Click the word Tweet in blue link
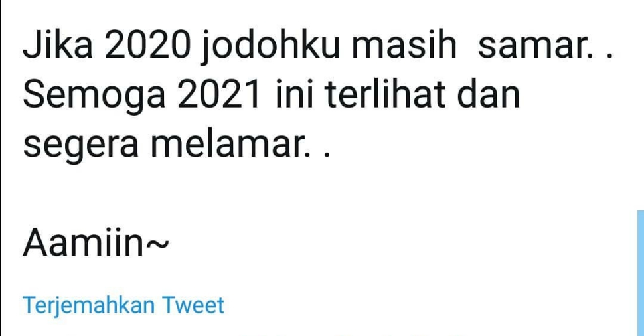Screen dimensions: 644x336 [x=193, y=305]
